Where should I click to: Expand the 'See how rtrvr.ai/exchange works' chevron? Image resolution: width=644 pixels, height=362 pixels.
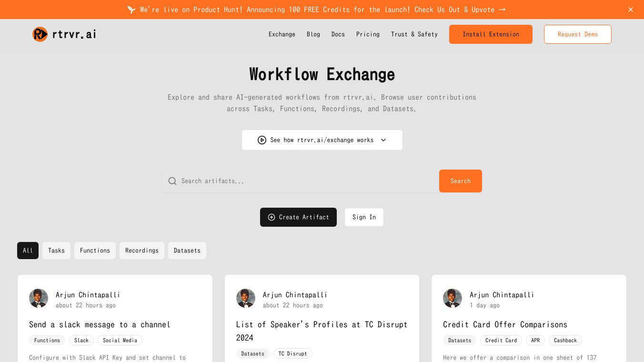pos(383,140)
